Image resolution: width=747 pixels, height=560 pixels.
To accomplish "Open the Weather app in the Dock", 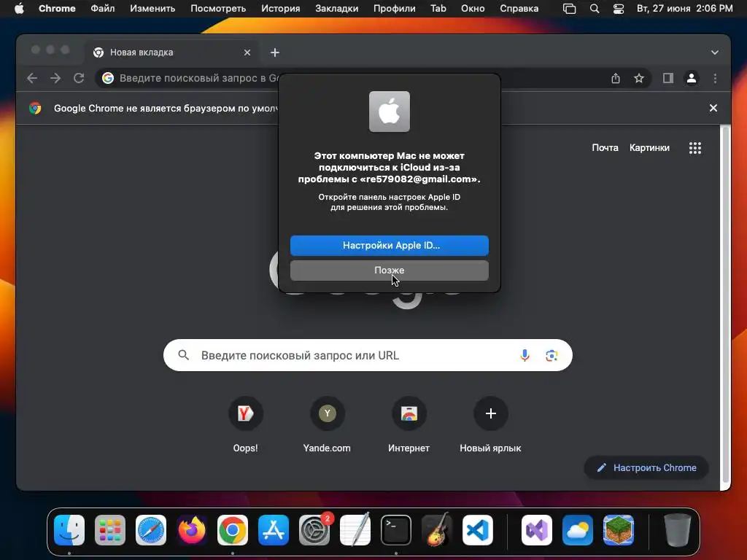I will 578,530.
